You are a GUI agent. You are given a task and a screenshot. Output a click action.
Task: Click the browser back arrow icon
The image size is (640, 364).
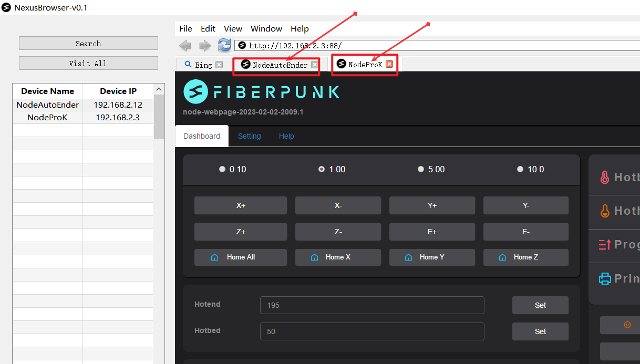(185, 46)
